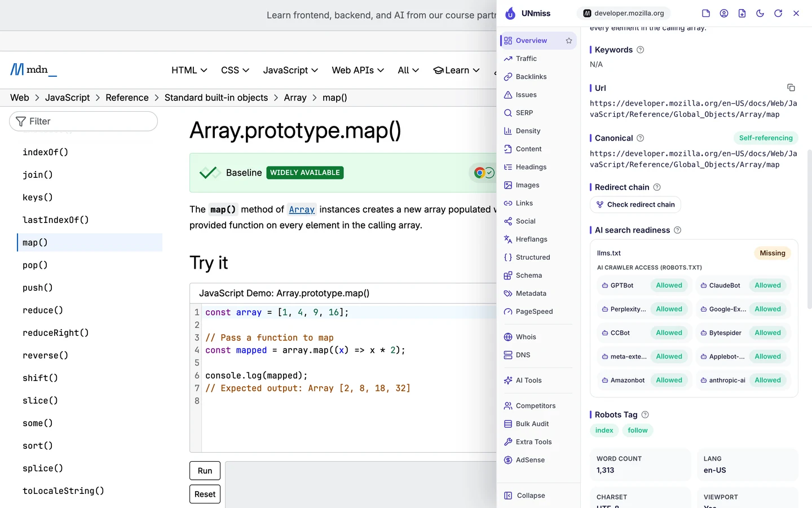Expand the CSS navigation dropdown

(235, 70)
